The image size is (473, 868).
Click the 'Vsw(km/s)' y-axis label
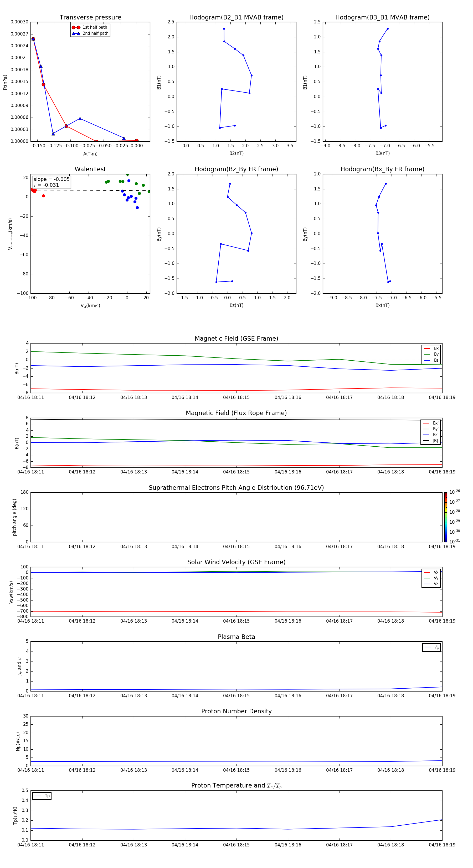click(x=11, y=592)
